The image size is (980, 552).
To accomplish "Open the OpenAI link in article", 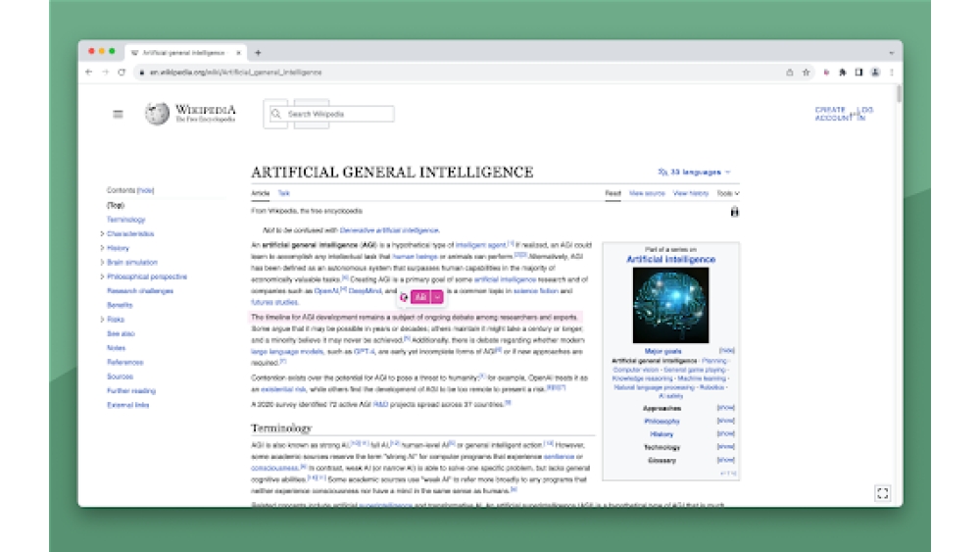I will click(x=326, y=290).
